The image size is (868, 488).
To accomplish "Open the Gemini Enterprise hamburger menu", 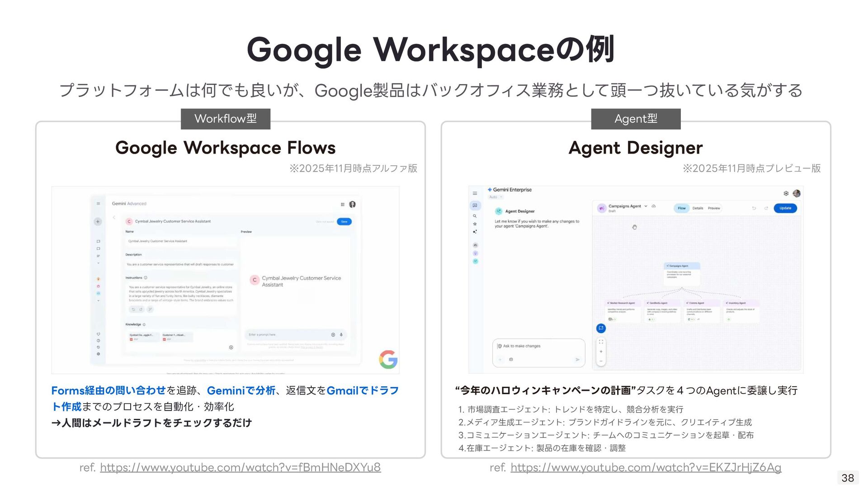I will (x=475, y=193).
